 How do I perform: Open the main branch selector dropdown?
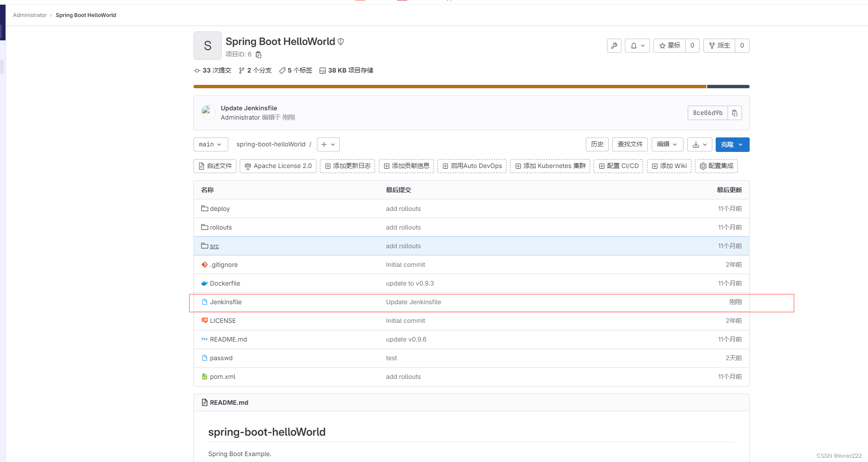(x=210, y=144)
